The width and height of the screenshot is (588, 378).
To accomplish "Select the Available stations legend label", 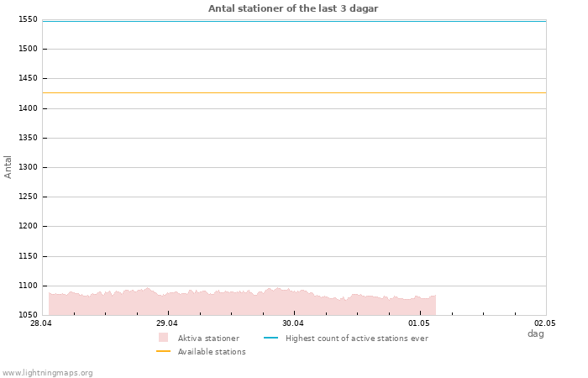I will (212, 352).
